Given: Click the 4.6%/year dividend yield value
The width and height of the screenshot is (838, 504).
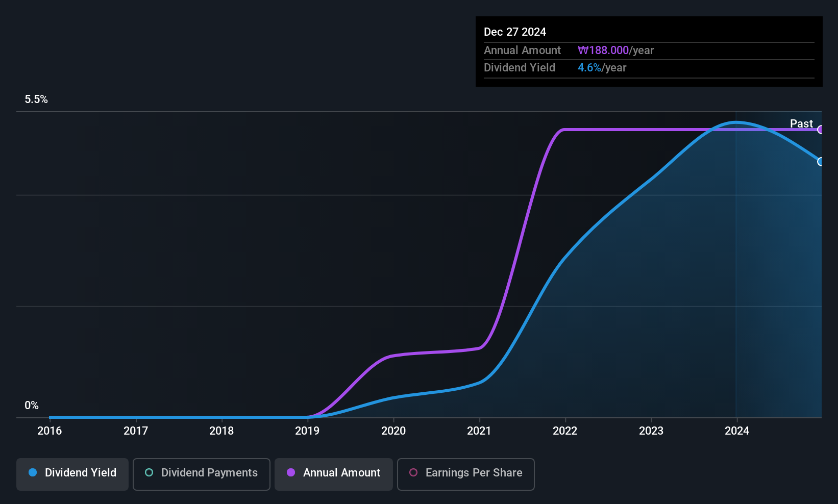Looking at the screenshot, I should pyautogui.click(x=602, y=68).
